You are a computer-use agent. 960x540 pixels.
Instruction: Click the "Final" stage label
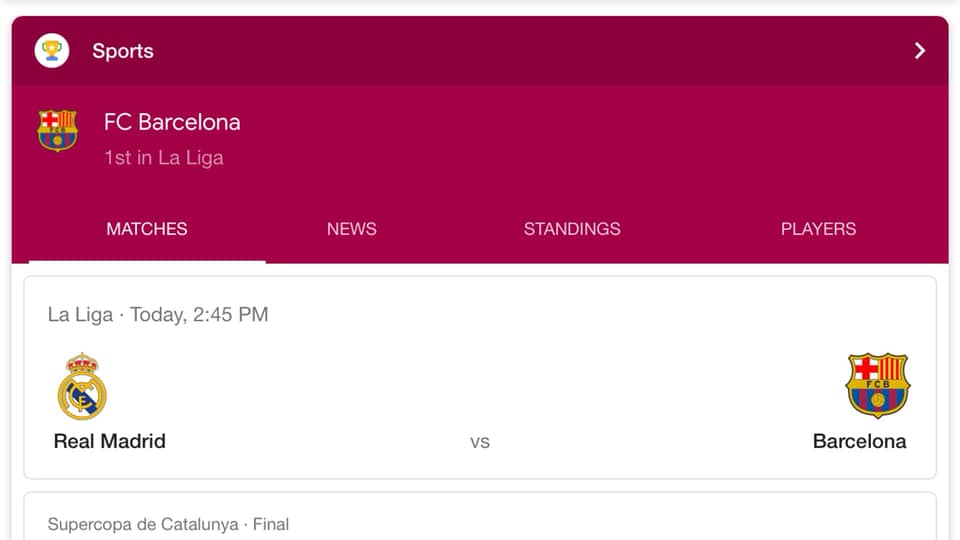(271, 524)
